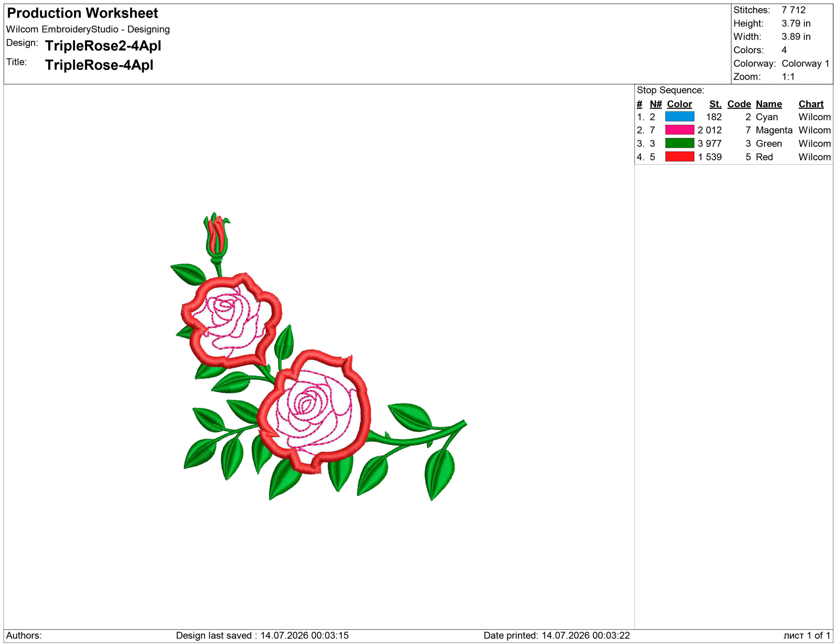Click title "TripleRose-4Apl"

pyautogui.click(x=99, y=65)
